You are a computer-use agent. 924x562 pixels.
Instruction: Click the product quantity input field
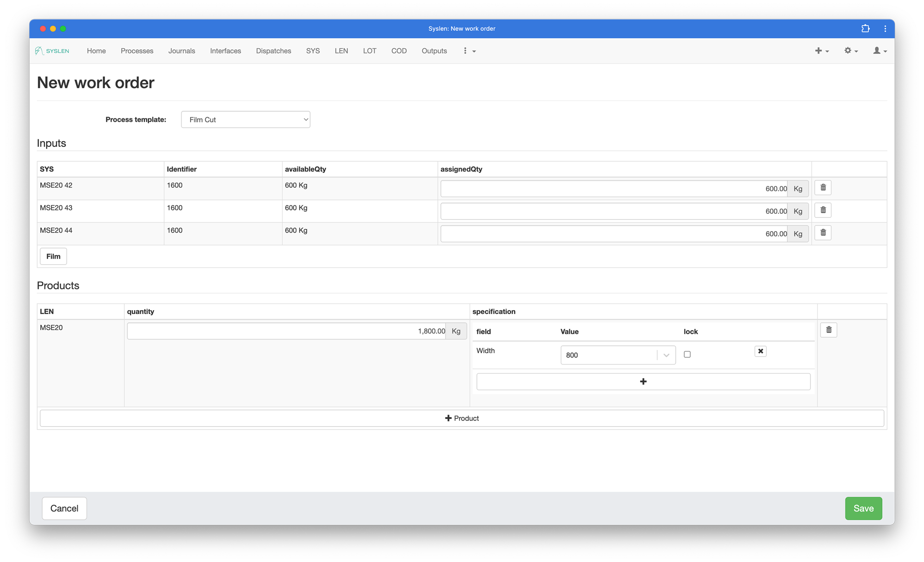click(286, 331)
